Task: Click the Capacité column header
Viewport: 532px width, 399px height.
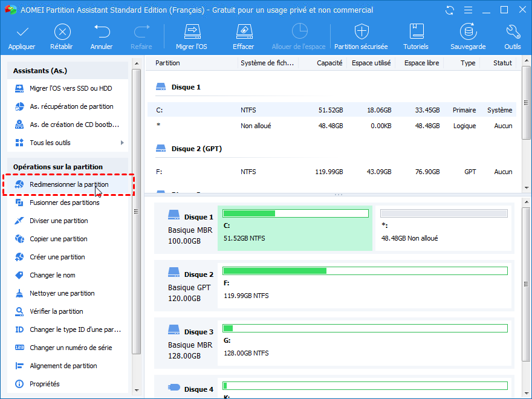Action: 329,63
